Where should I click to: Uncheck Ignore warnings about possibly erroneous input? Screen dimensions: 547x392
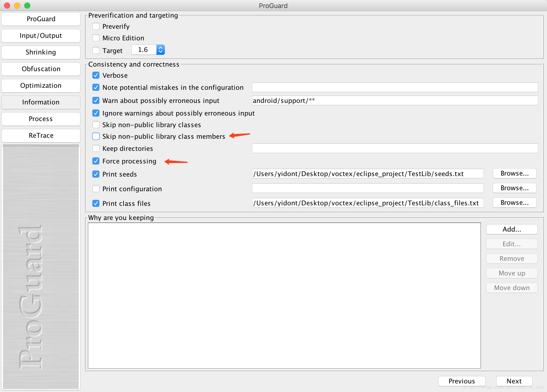96,113
